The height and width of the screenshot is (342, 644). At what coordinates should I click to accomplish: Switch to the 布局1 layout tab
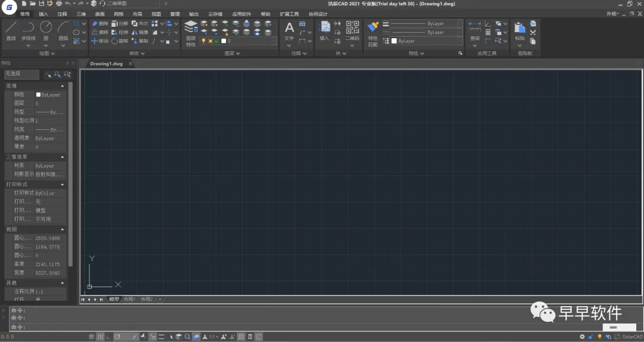tap(129, 299)
